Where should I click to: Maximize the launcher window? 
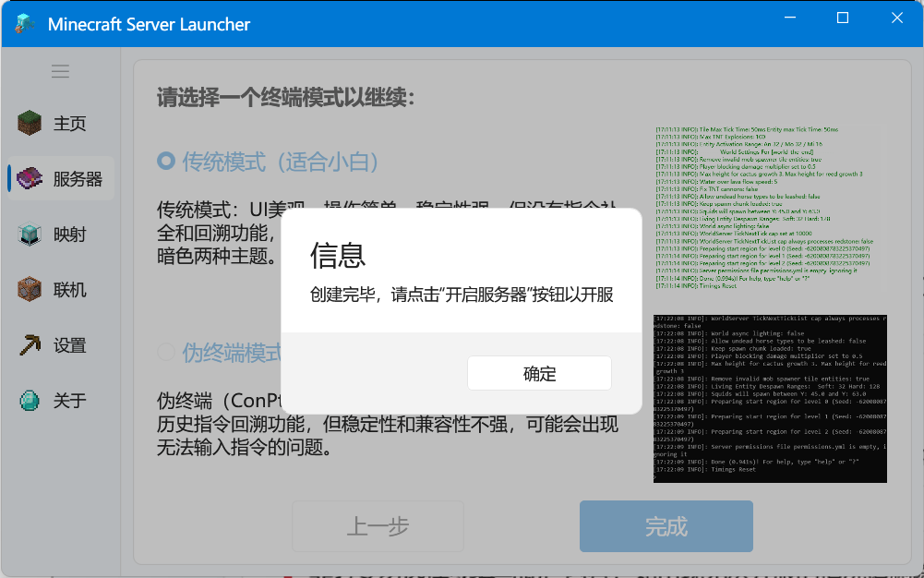pyautogui.click(x=842, y=18)
